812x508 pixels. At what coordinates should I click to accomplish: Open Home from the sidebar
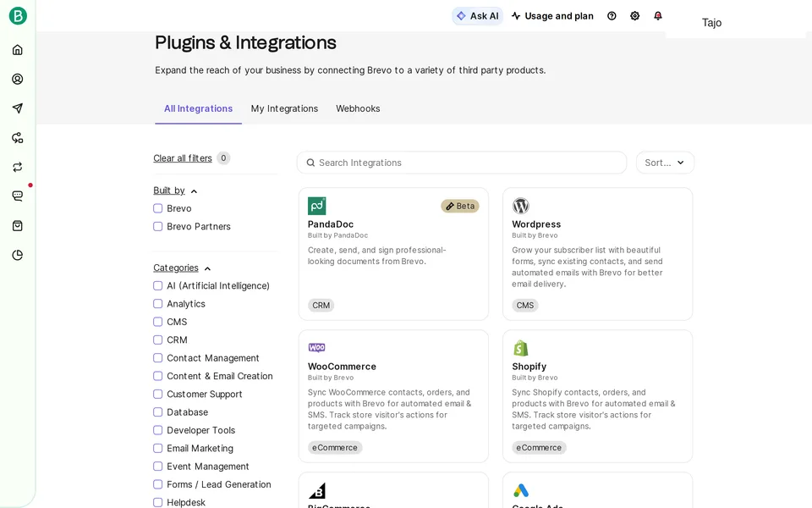click(x=18, y=50)
